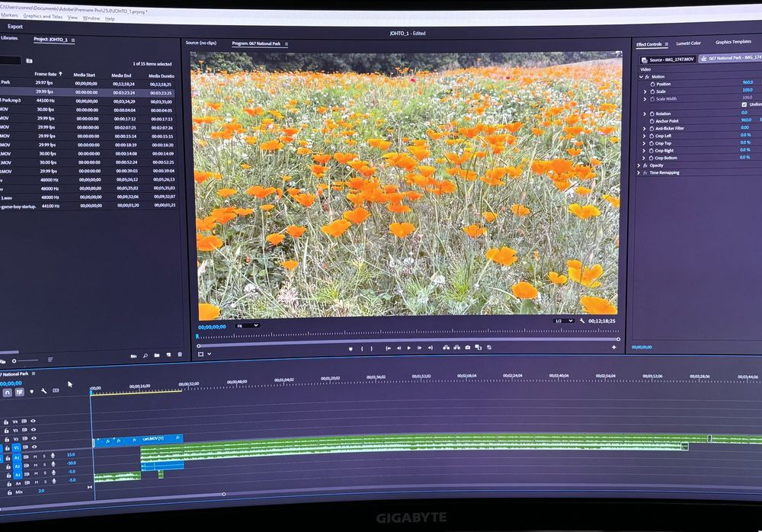Lock the V2 video track
This screenshot has height=532, width=762.
tap(7, 437)
